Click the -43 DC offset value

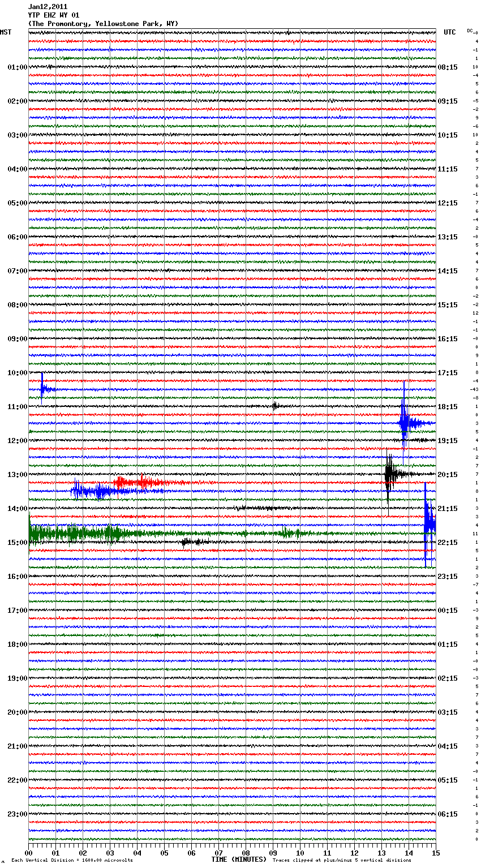(x=474, y=389)
